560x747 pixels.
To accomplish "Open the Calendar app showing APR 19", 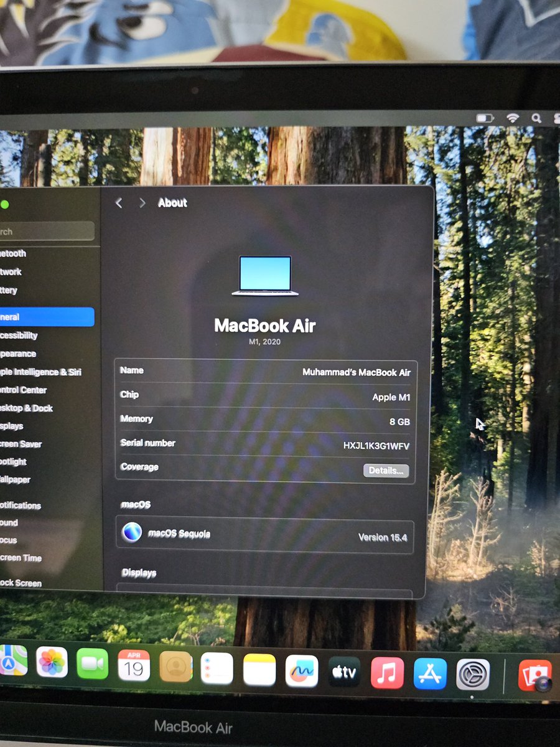I will [x=134, y=665].
